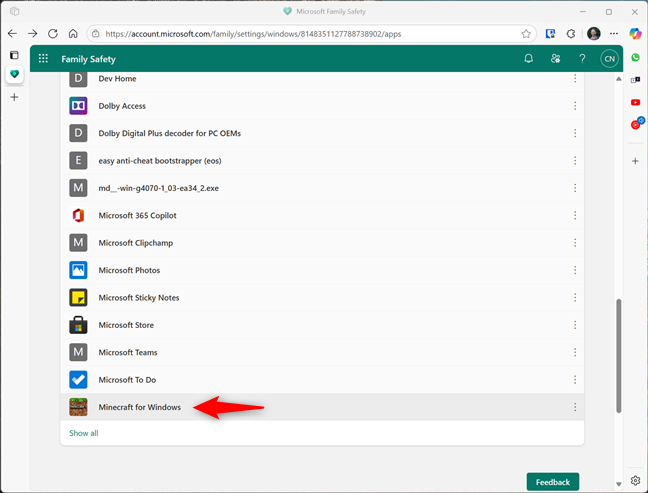Open Family Safety help question mark

click(582, 59)
